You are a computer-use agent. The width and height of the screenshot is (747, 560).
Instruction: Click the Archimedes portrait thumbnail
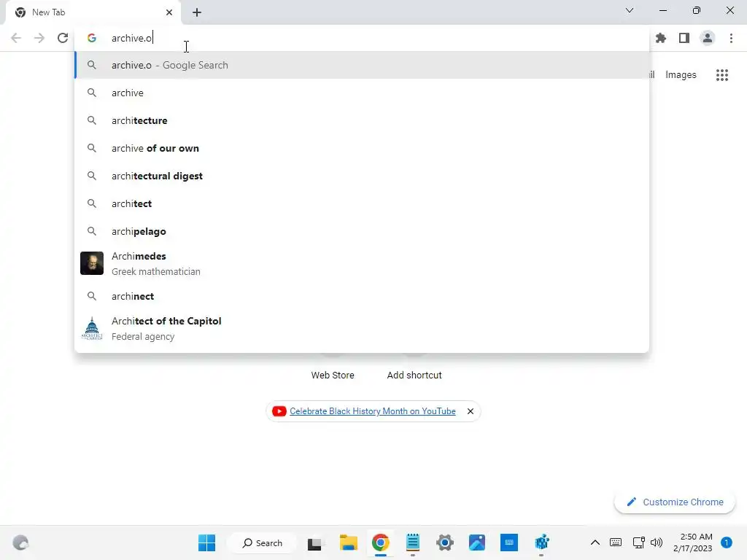[92, 263]
